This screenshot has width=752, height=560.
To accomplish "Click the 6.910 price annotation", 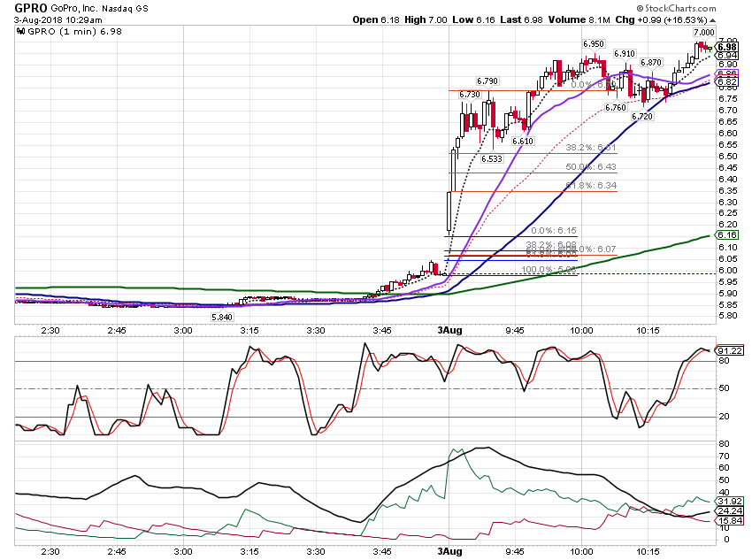I will click(x=625, y=54).
